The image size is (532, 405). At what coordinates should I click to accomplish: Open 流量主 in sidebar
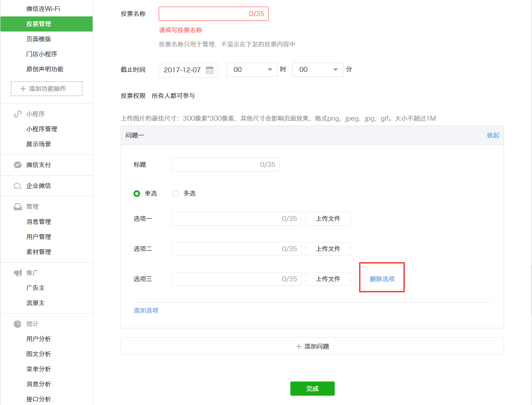click(x=35, y=303)
